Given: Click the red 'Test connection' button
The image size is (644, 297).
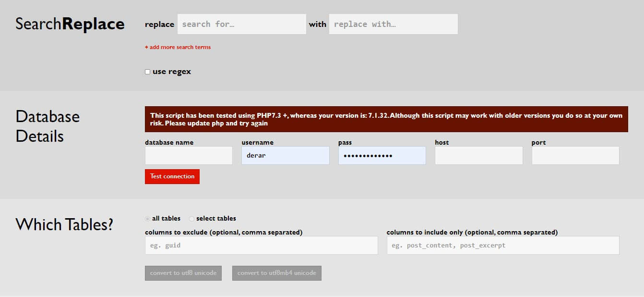Looking at the screenshot, I should pos(172,176).
